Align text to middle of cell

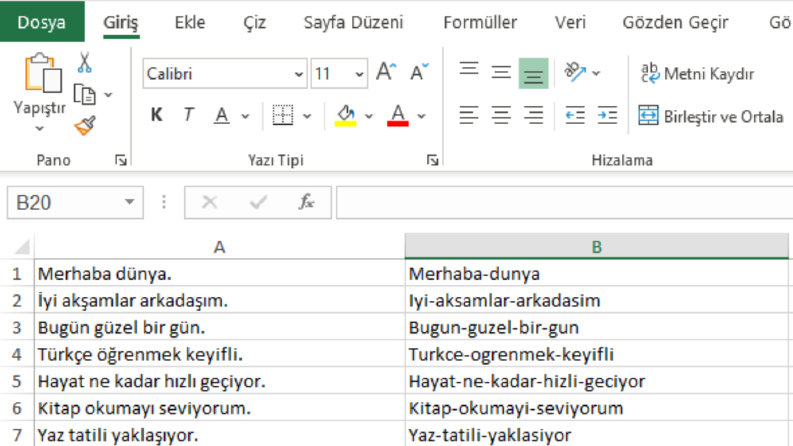point(501,72)
